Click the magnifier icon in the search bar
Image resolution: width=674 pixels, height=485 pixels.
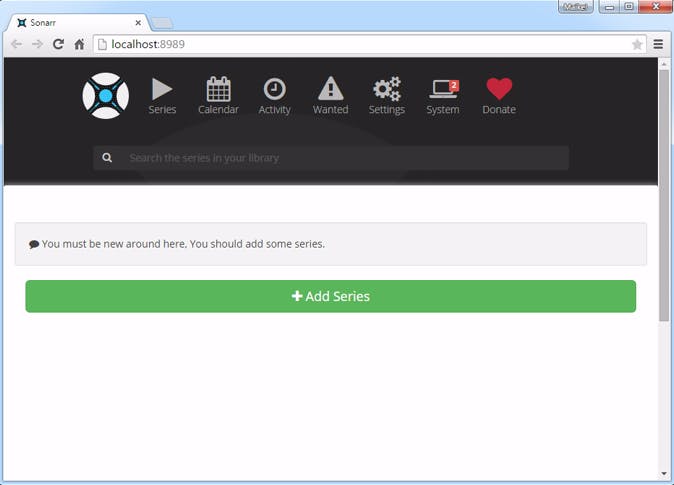tap(107, 158)
